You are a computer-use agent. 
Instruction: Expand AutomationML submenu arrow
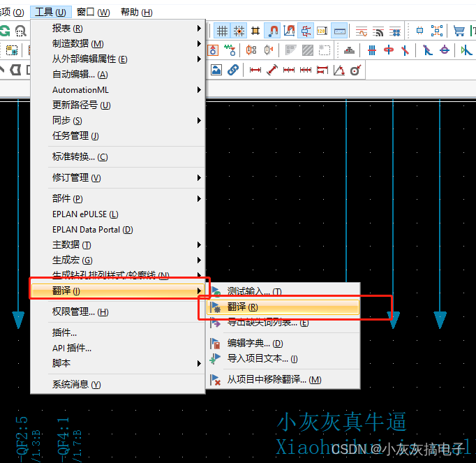tap(199, 89)
